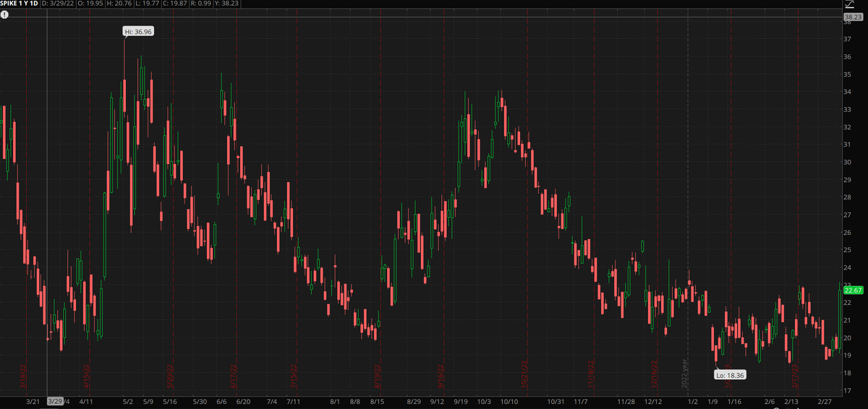868x409 pixels.
Task: Click the 9/16/22 expiration marker label
Action: tap(441, 377)
